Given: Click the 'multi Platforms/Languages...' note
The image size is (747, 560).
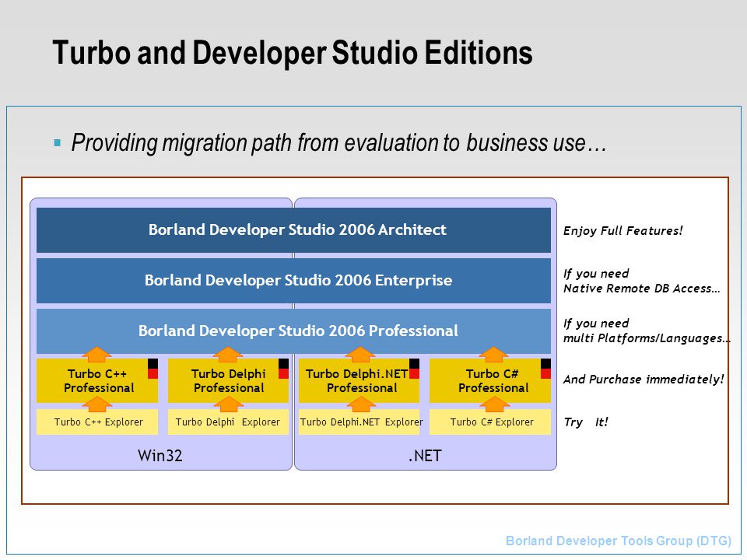Looking at the screenshot, I should coord(647,338).
